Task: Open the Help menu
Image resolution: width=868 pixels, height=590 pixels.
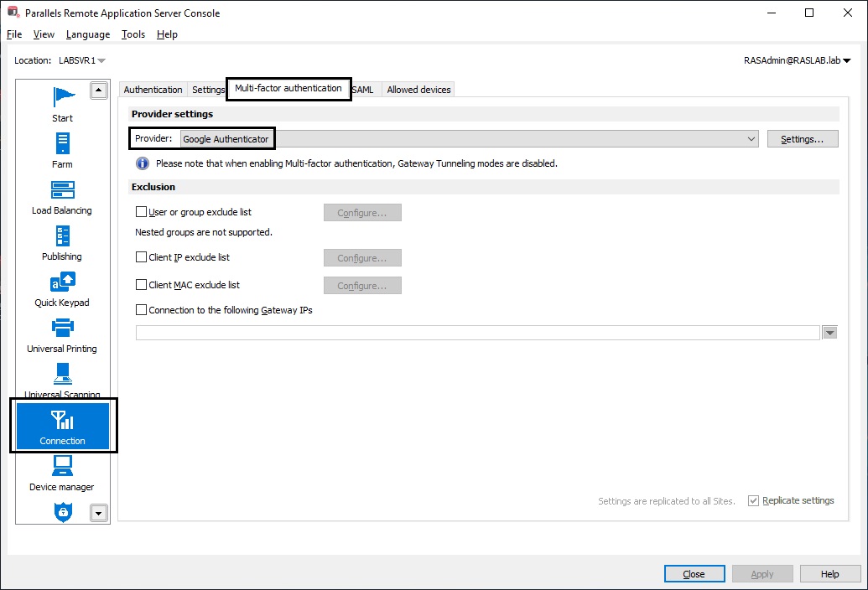Action: coord(167,34)
